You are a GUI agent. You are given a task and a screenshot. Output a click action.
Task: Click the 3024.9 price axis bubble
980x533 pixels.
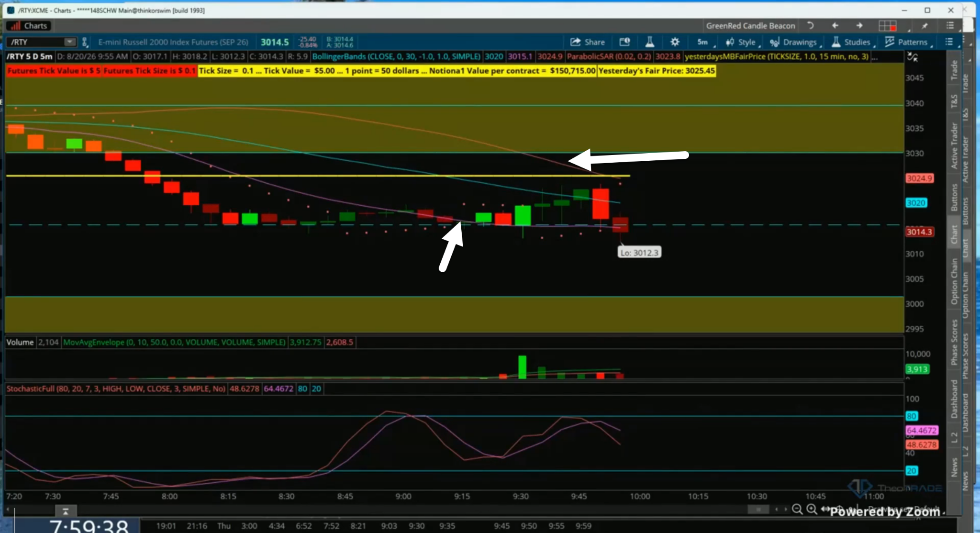tap(919, 178)
